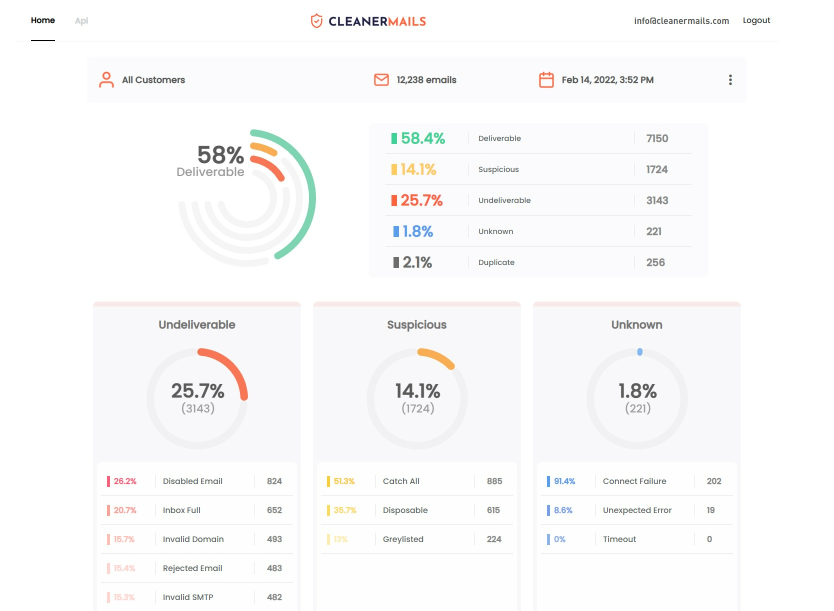The image size is (834, 611).
Task: Open the three-dot options menu
Action: coord(730,80)
